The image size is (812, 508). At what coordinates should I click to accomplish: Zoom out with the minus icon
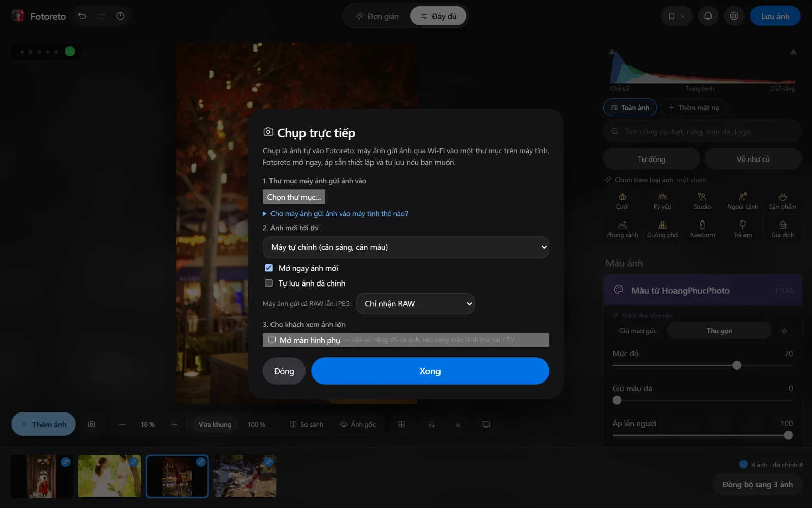pyautogui.click(x=122, y=424)
